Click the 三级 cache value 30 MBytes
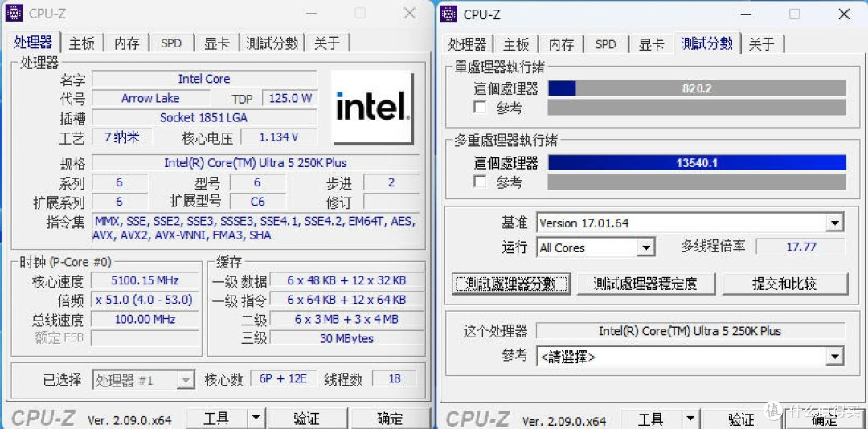Screen dimensions: 868x429 (346, 338)
